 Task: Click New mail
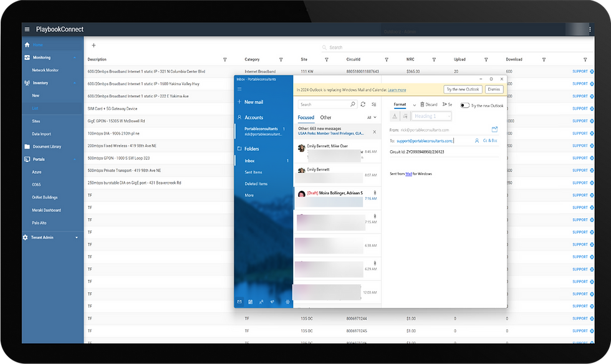[250, 102]
